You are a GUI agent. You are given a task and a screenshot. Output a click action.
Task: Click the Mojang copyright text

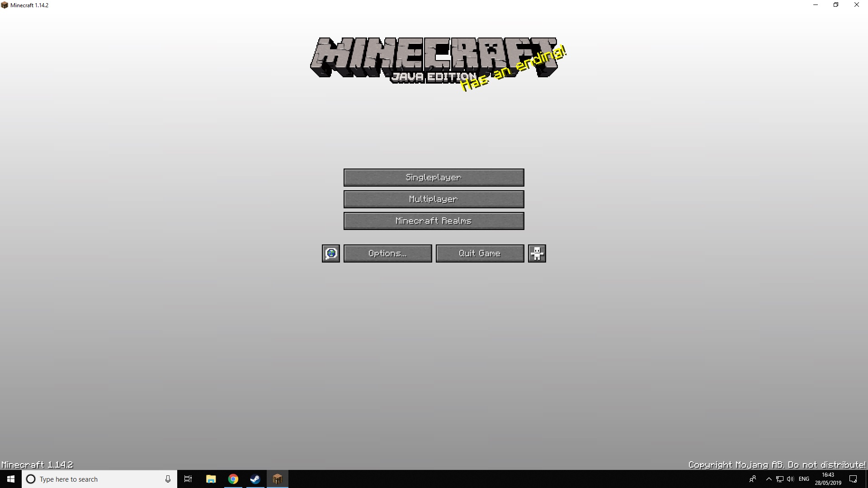[x=776, y=465]
